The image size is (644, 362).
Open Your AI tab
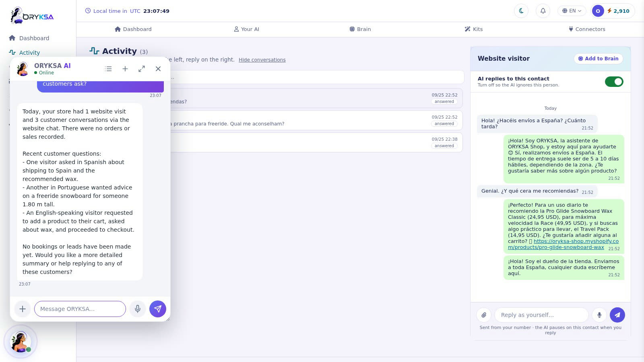(247, 29)
